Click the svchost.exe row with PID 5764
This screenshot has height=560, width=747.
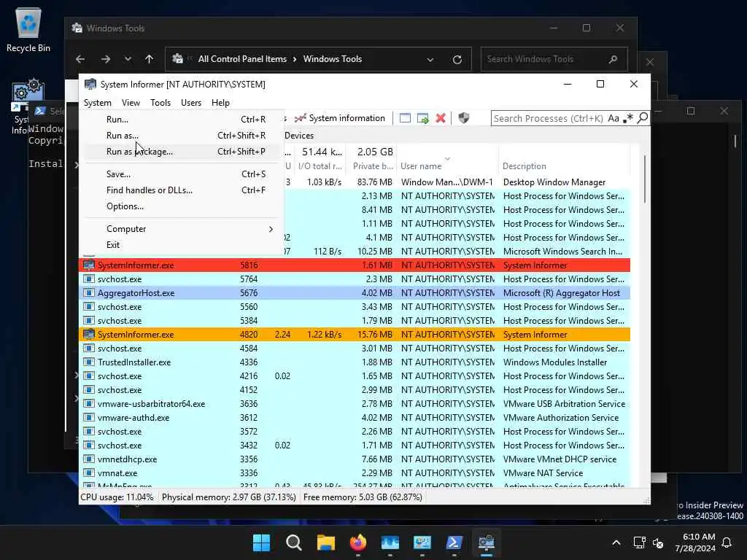coord(355,279)
